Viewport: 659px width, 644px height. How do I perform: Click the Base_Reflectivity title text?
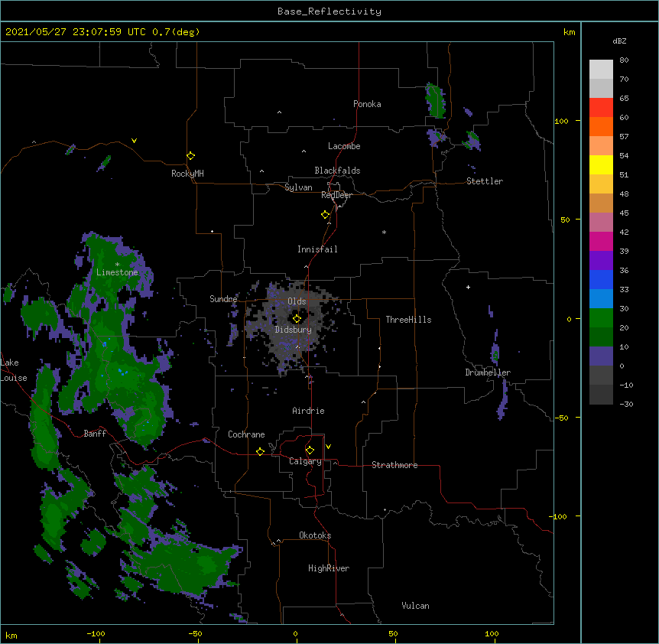329,11
